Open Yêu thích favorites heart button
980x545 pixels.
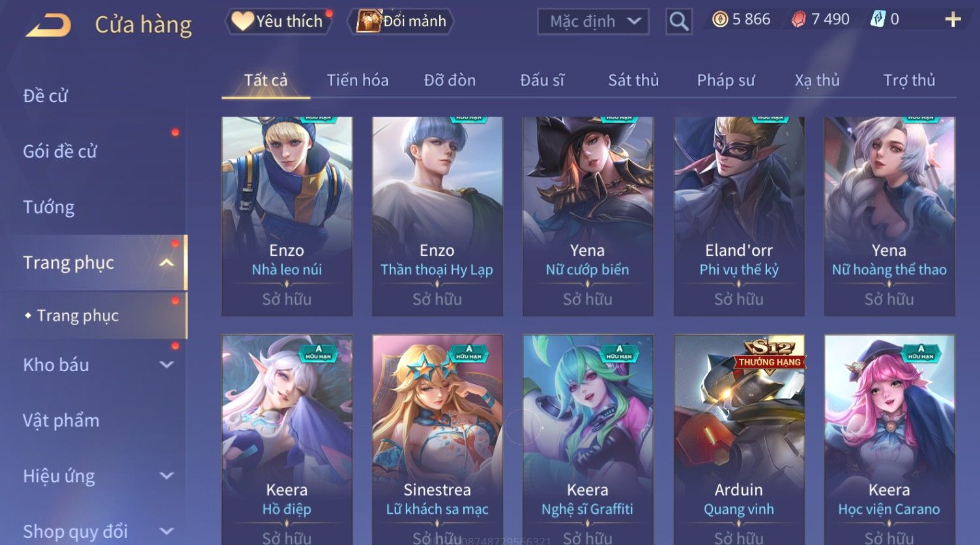279,21
